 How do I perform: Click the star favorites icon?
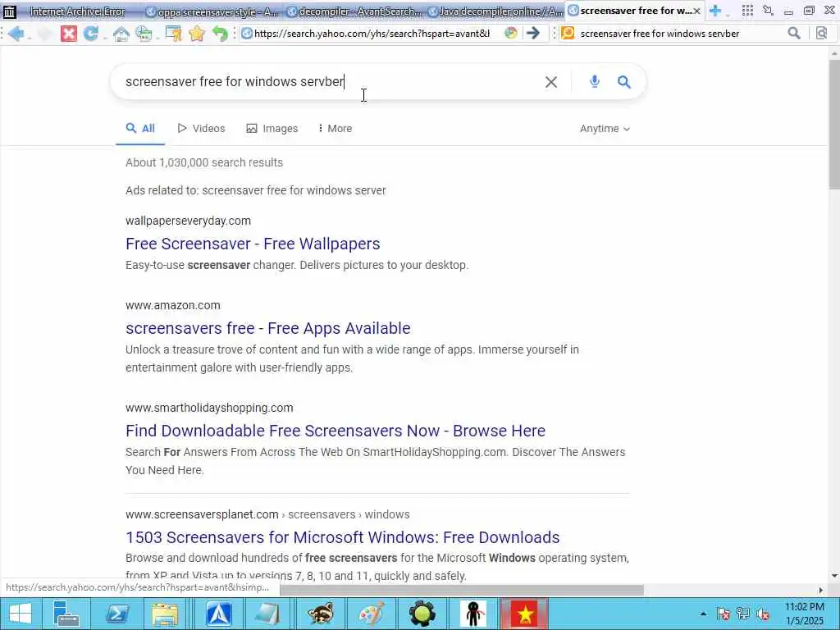click(x=197, y=34)
